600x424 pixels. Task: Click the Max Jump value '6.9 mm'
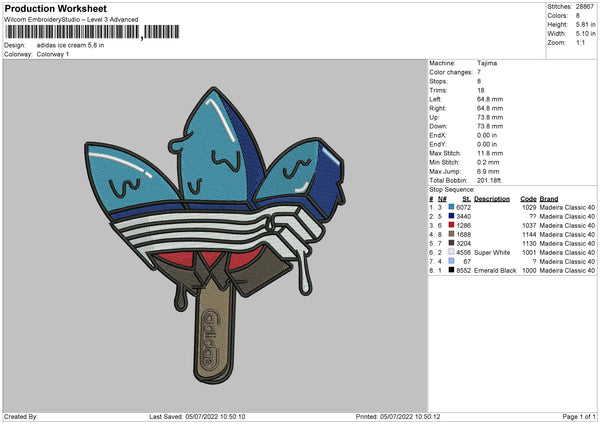click(x=489, y=171)
